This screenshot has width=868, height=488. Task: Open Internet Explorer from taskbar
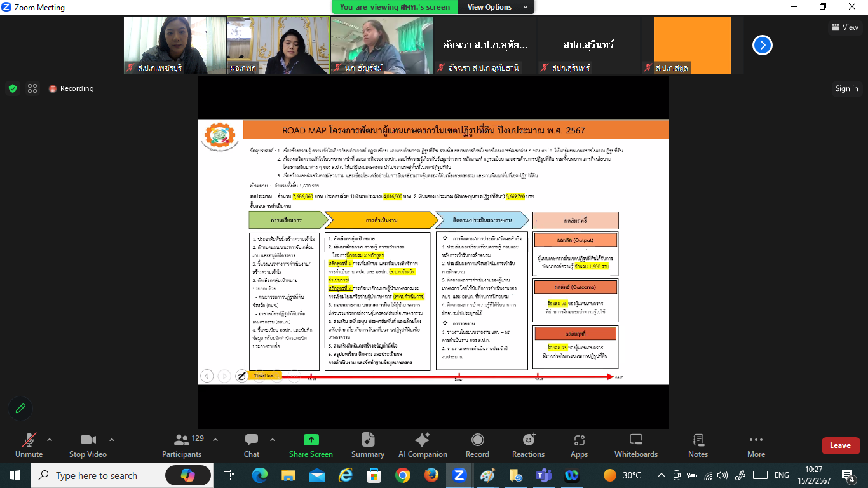click(x=346, y=475)
